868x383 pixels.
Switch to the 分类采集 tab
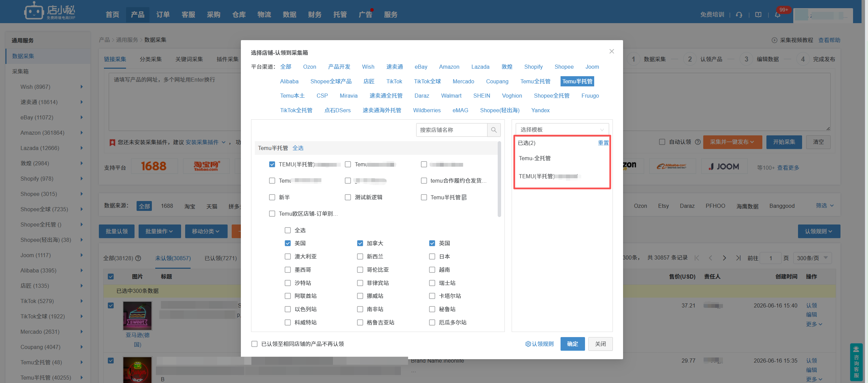coord(150,59)
